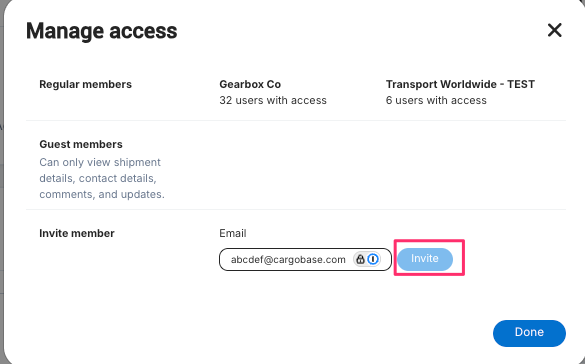Click the 6 users with access text
The width and height of the screenshot is (585, 364).
tap(436, 100)
